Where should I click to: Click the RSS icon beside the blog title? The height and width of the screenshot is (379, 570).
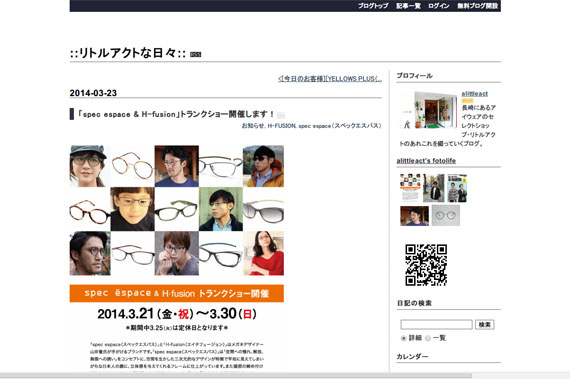pos(196,55)
